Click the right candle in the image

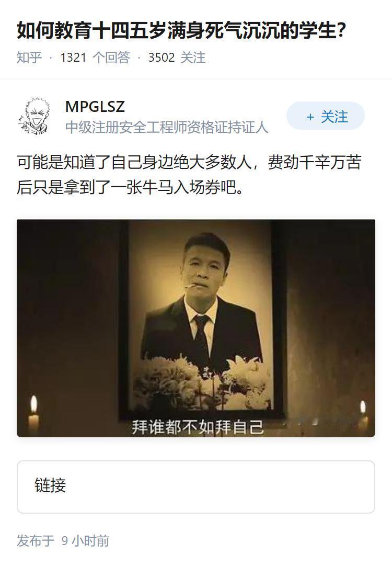click(363, 416)
